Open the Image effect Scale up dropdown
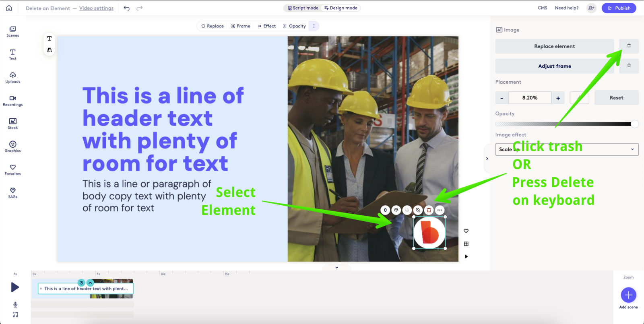Viewport: 644px width, 324px height. coord(567,149)
